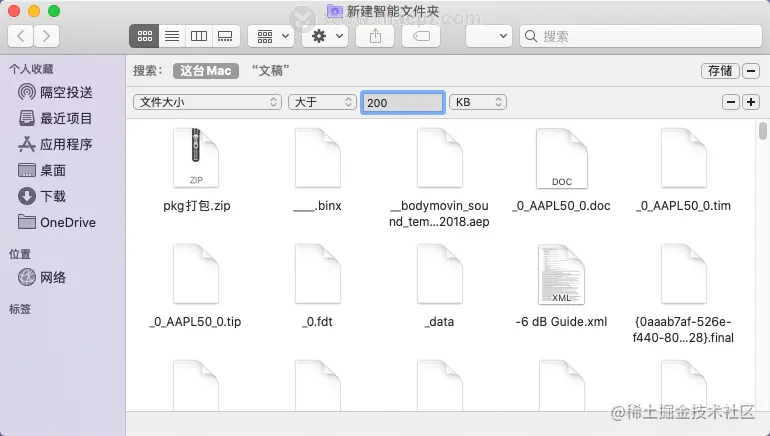Open 网络 in sidebar
Image resolution: width=770 pixels, height=436 pixels.
tap(42, 277)
